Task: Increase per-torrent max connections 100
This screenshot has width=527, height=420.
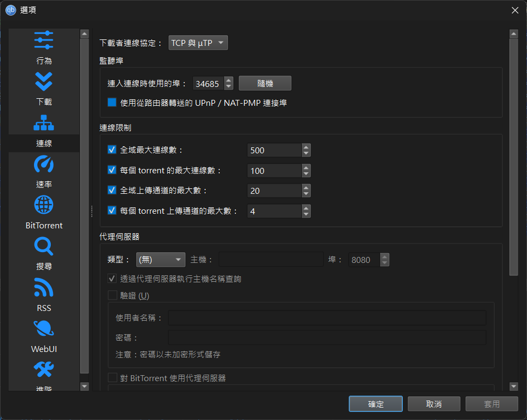Action: point(306,167)
